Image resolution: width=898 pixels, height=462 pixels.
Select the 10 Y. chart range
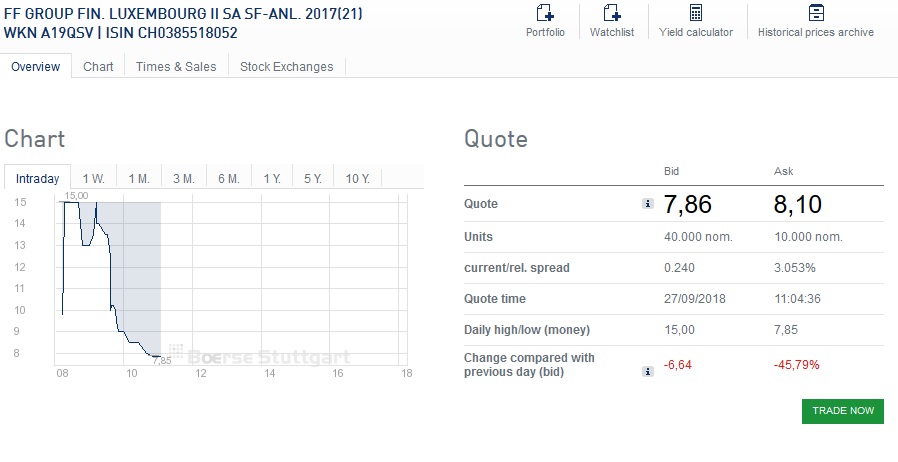[357, 179]
